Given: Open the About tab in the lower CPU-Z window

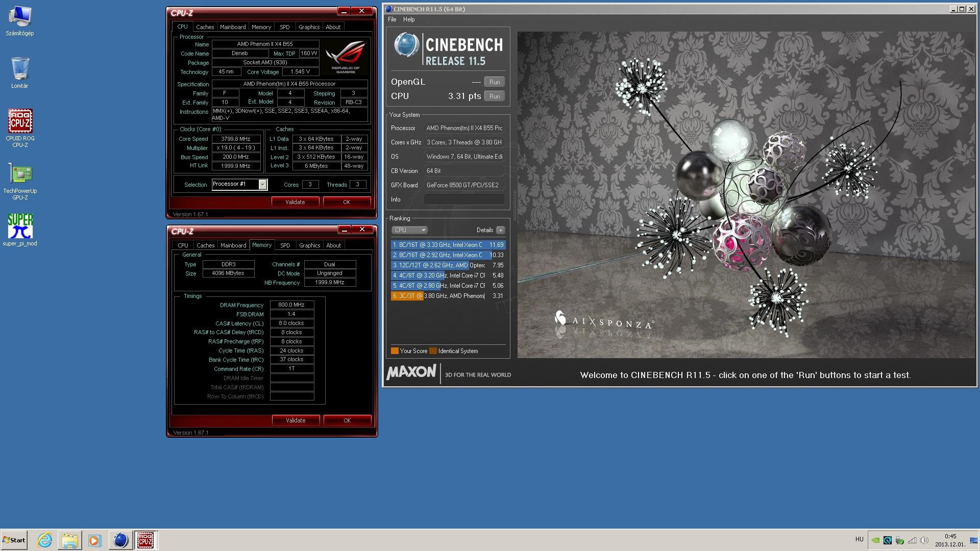Looking at the screenshot, I should click(x=334, y=245).
